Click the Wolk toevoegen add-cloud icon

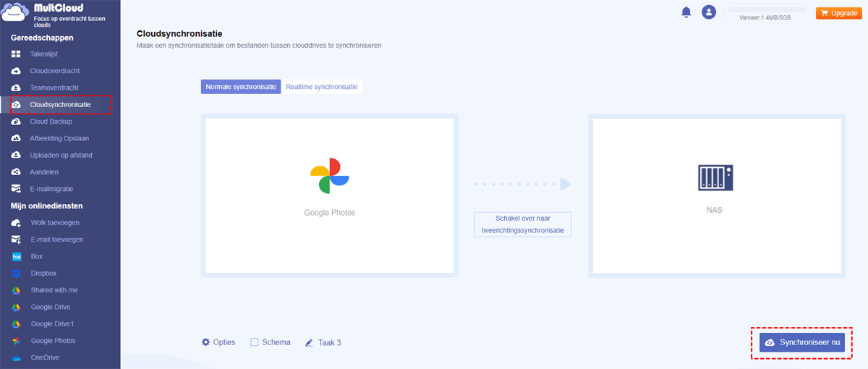17,223
